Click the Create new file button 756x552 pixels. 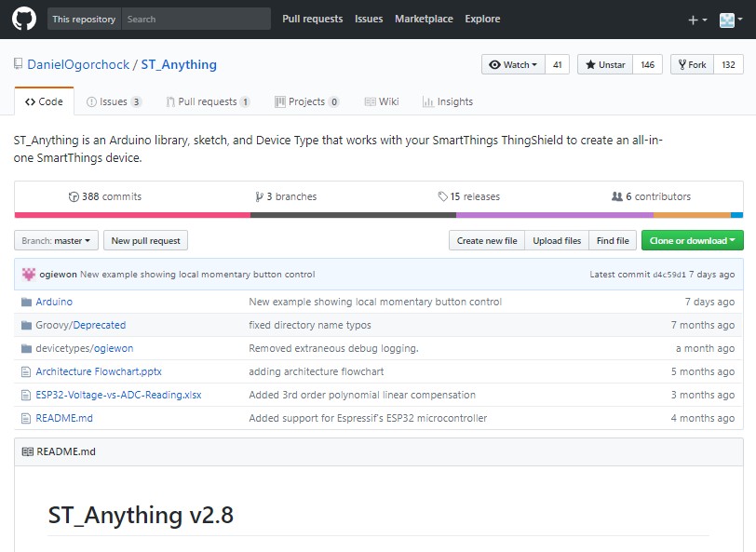(487, 240)
